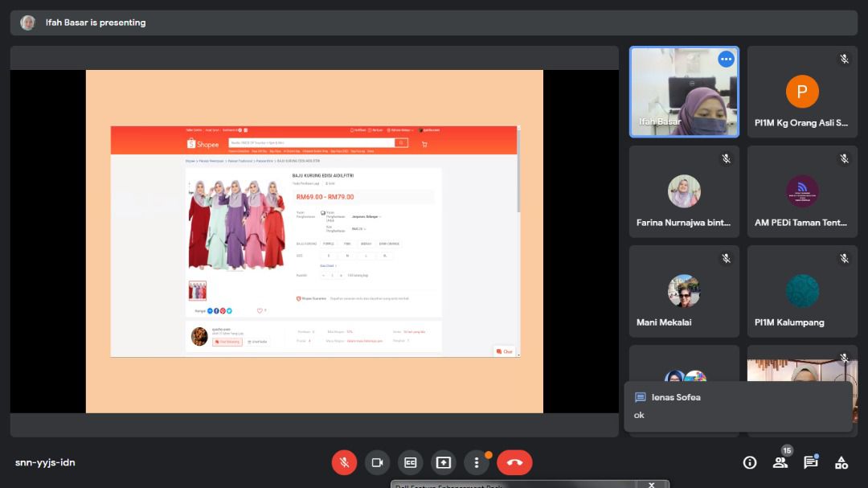Toggle closed captions
868x488 pixels.
click(x=410, y=462)
